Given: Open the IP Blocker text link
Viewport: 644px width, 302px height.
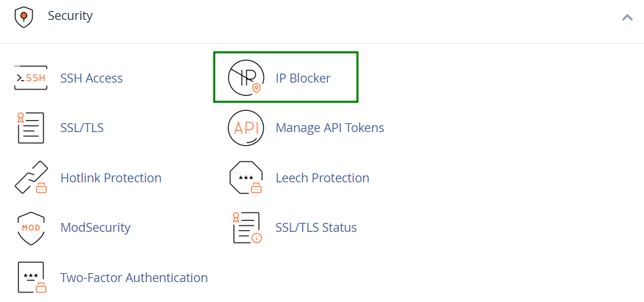Looking at the screenshot, I should coord(302,78).
